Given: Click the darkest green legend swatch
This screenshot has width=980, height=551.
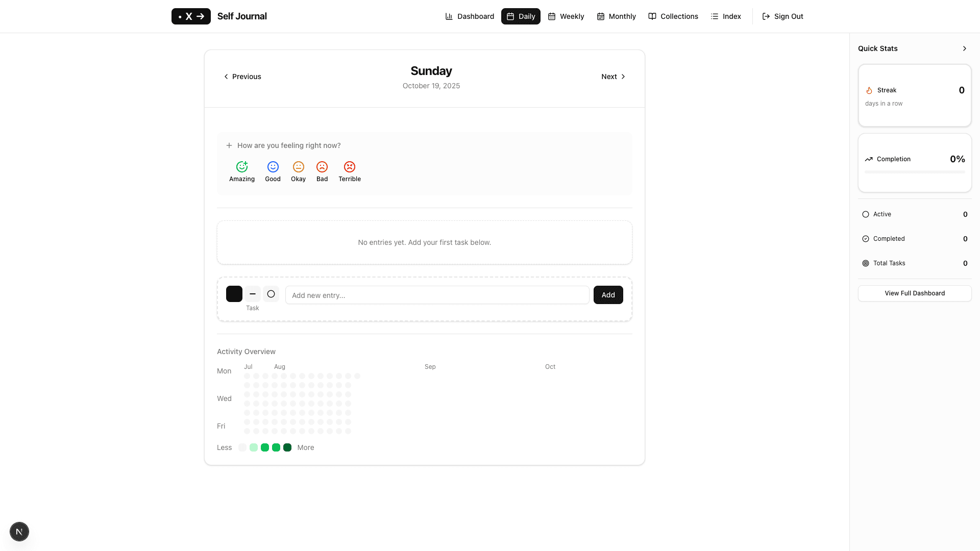Looking at the screenshot, I should (287, 447).
